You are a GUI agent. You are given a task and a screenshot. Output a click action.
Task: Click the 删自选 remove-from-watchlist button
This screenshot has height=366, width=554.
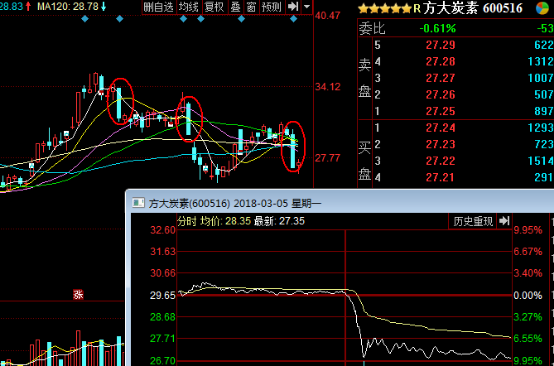tap(159, 7)
